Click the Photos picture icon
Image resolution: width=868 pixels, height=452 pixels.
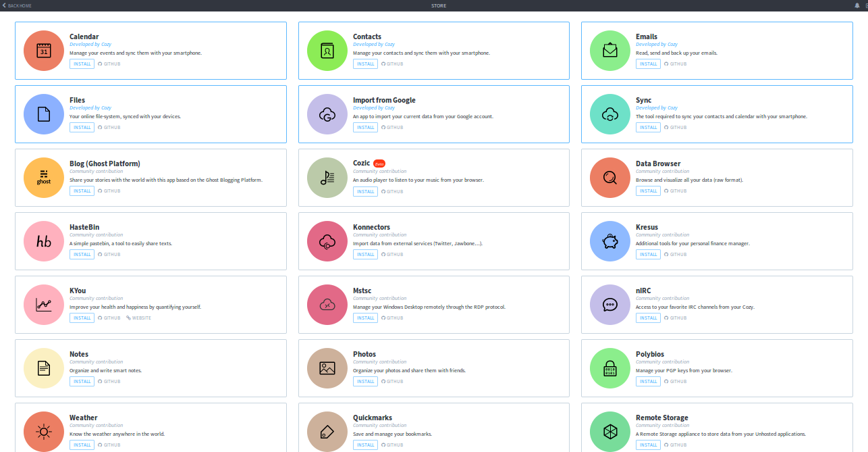click(327, 368)
